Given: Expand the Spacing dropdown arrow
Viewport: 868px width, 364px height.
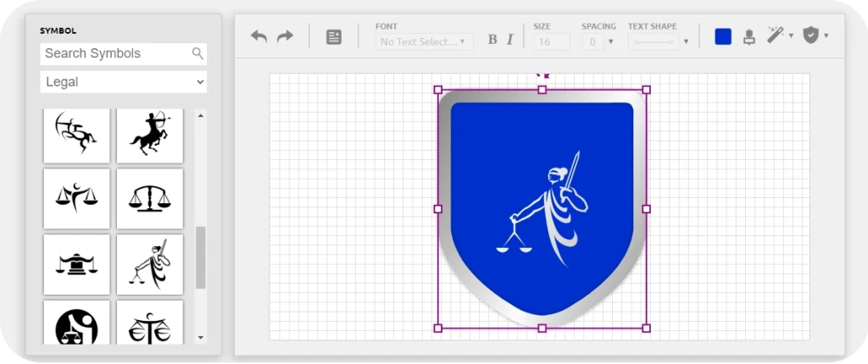Looking at the screenshot, I should 610,41.
